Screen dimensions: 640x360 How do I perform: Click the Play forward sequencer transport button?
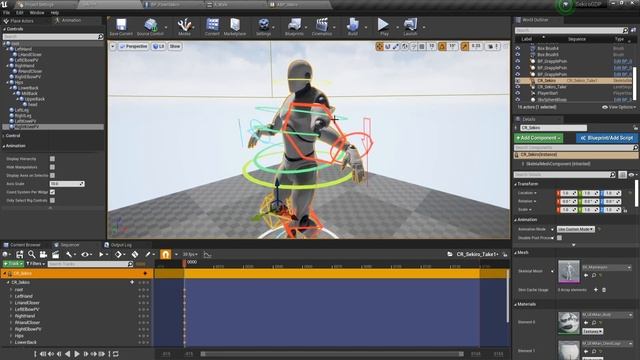tap(76, 354)
